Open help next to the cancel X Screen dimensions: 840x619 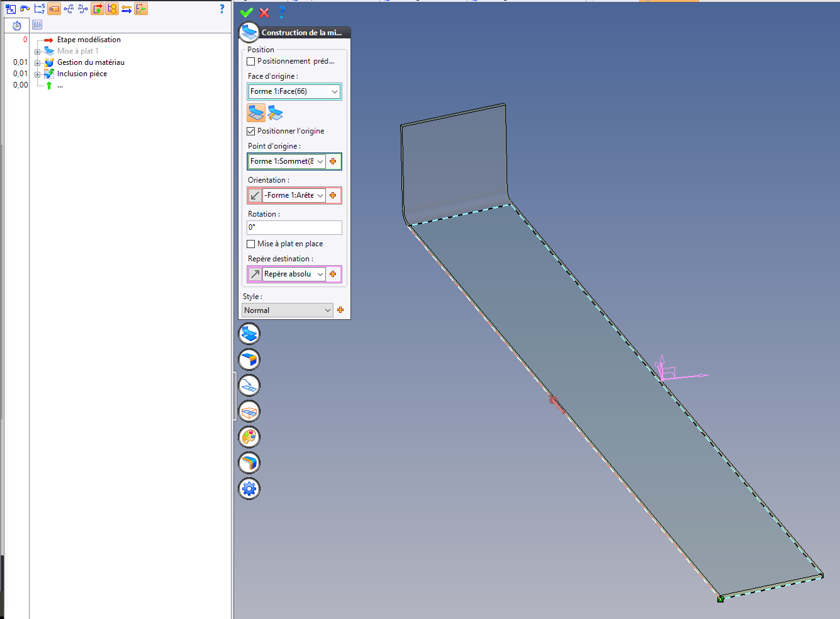281,12
